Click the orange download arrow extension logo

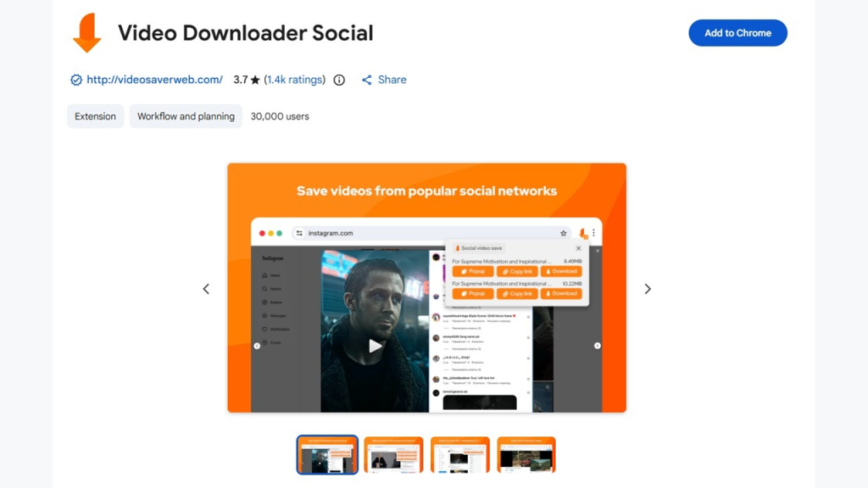click(x=86, y=33)
